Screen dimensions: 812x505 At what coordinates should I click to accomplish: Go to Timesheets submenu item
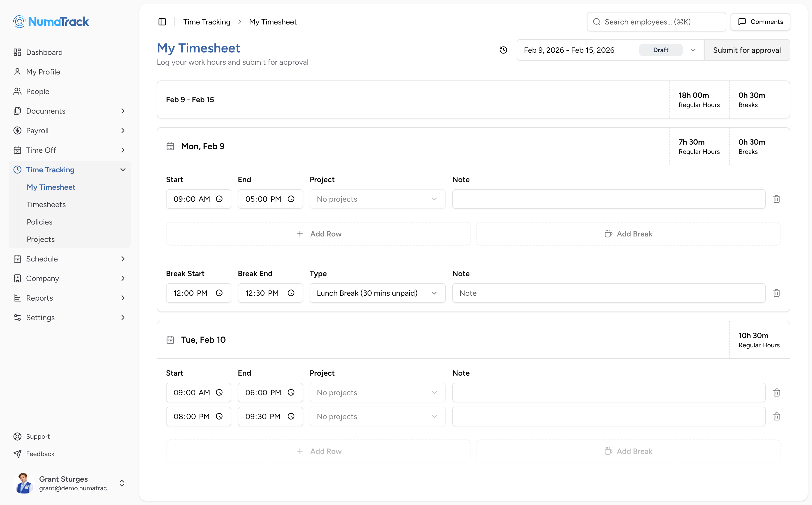coord(46,204)
